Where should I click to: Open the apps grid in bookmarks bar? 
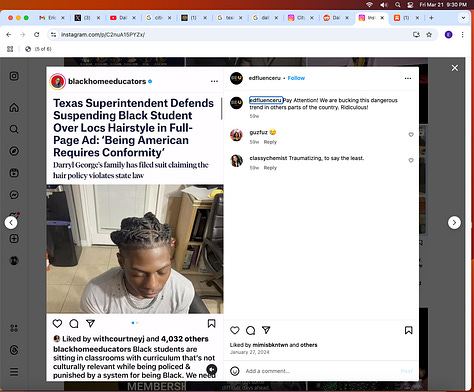(10, 49)
